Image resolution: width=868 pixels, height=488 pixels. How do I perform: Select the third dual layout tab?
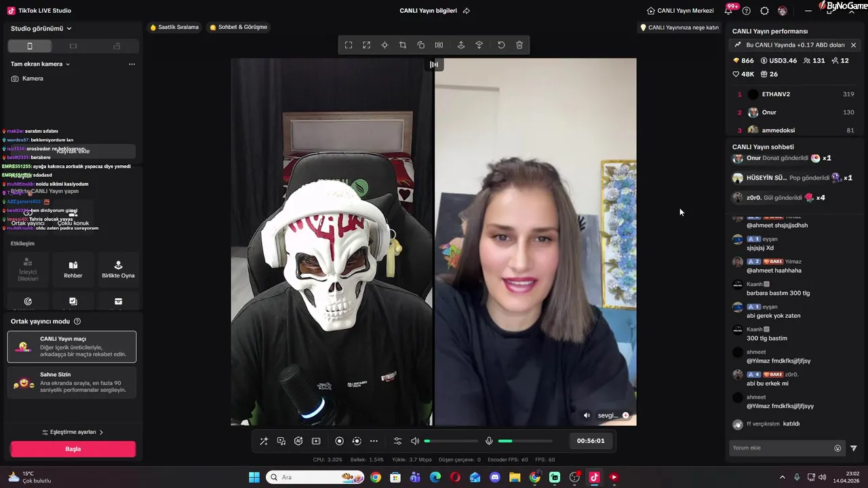[x=117, y=46]
